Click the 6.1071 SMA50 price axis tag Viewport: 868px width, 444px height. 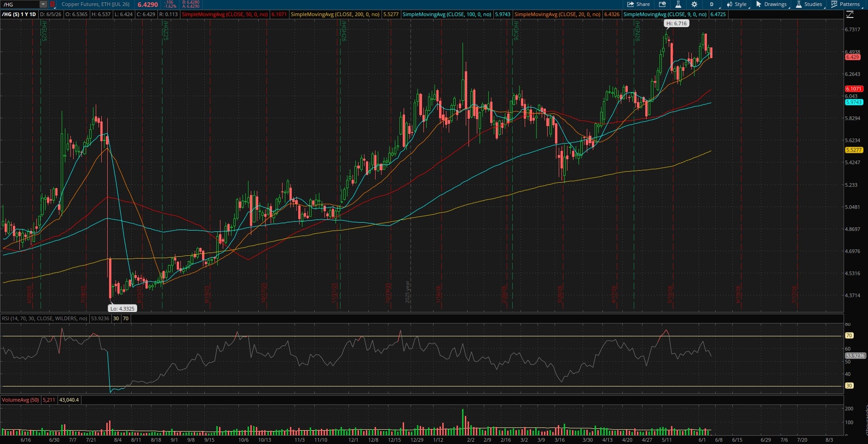tap(854, 89)
